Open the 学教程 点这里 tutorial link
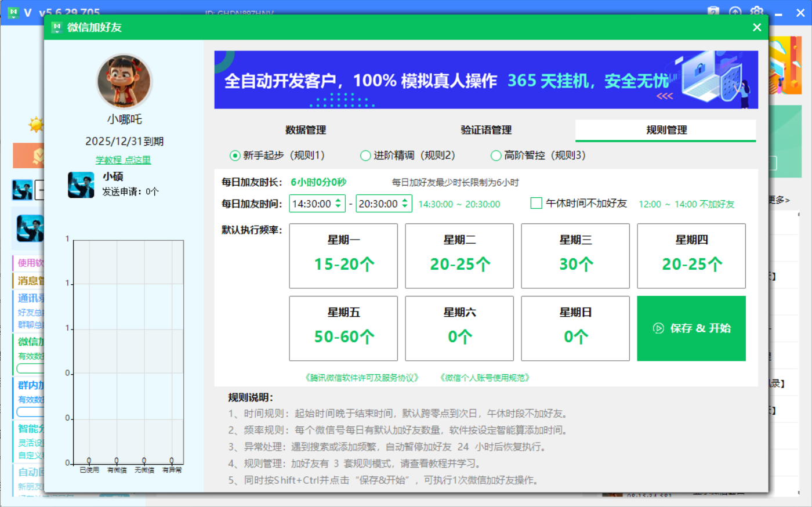Viewport: 812px width, 507px height. (122, 160)
